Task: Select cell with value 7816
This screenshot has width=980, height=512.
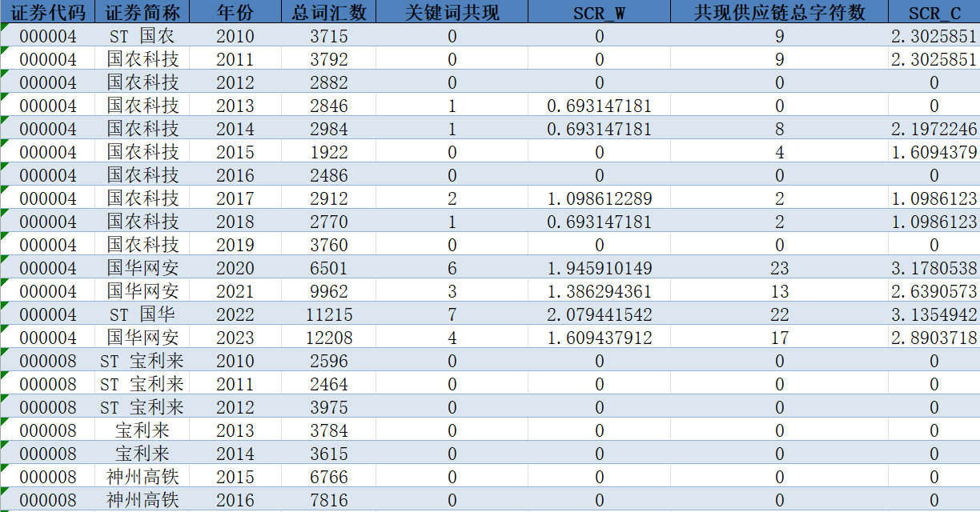Action: [329, 500]
